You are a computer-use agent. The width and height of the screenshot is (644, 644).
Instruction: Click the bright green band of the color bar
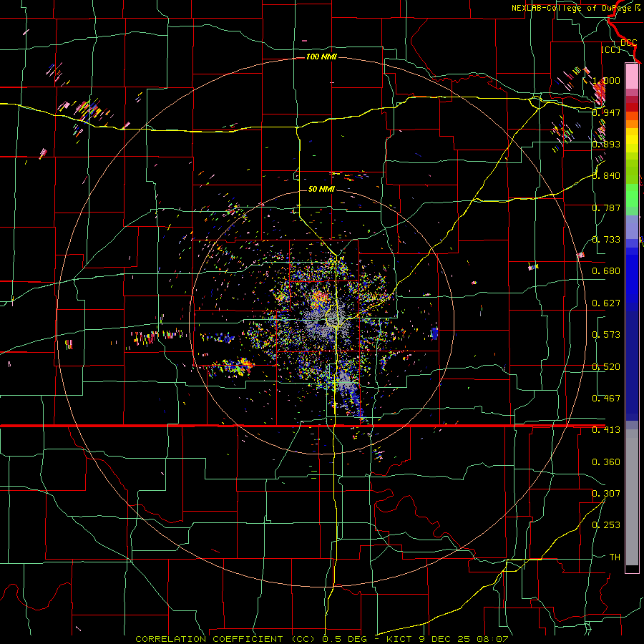point(632,195)
